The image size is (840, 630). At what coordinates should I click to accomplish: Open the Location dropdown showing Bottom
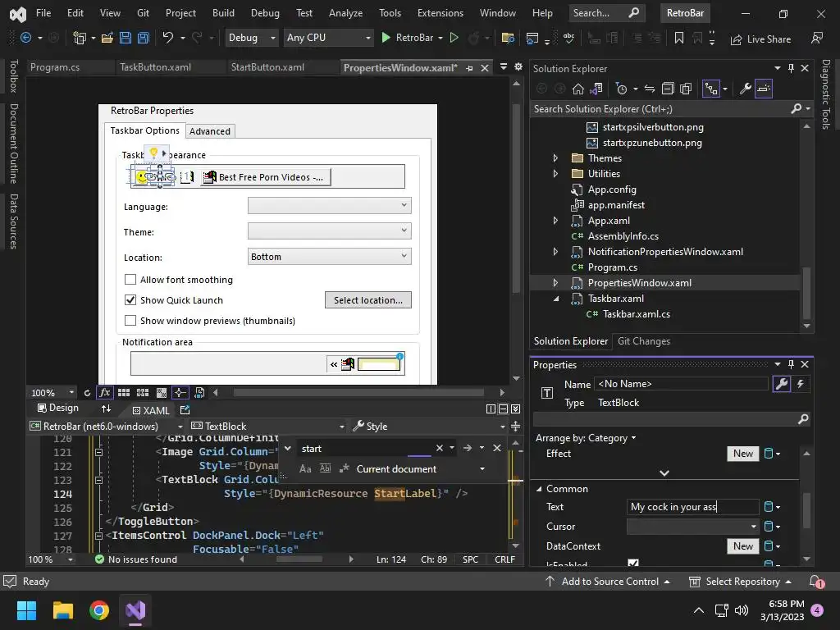330,257
